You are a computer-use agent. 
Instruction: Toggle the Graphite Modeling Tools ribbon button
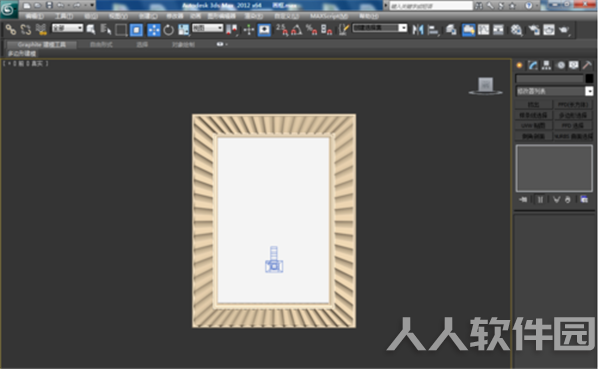coord(468,29)
